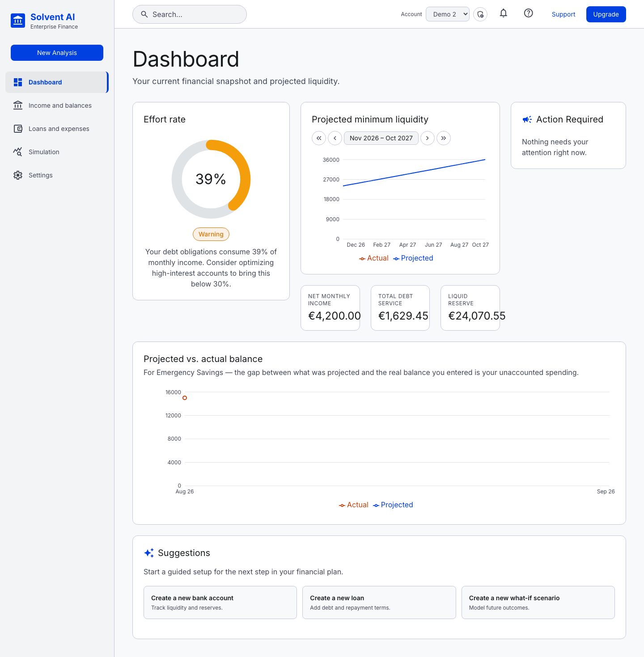Screen dimensions: 644x657
Task: Toggle Projected series in liquidity chart legend
Action: pos(413,258)
